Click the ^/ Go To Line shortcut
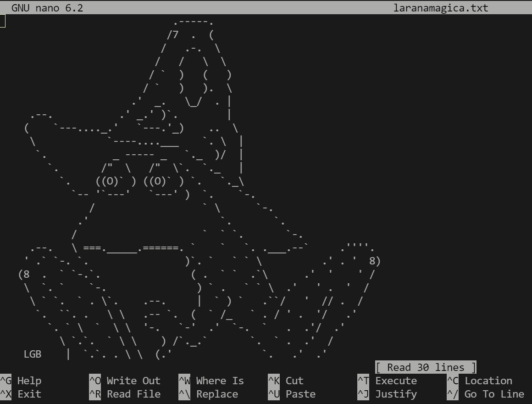This screenshot has height=404, width=532. click(486, 394)
